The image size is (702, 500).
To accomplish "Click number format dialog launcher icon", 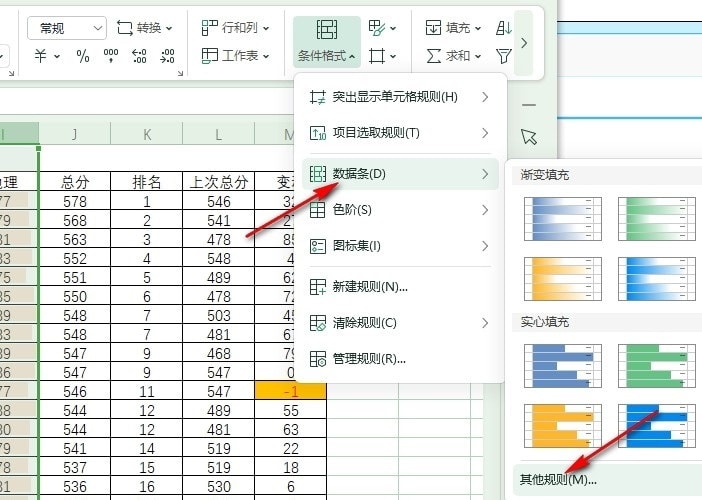I will pyautogui.click(x=180, y=73).
